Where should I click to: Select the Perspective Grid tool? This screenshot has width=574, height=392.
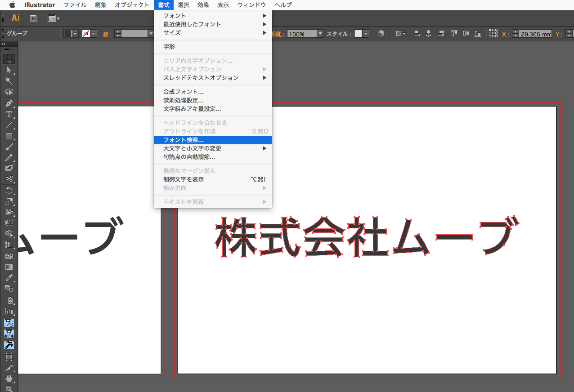click(9, 245)
